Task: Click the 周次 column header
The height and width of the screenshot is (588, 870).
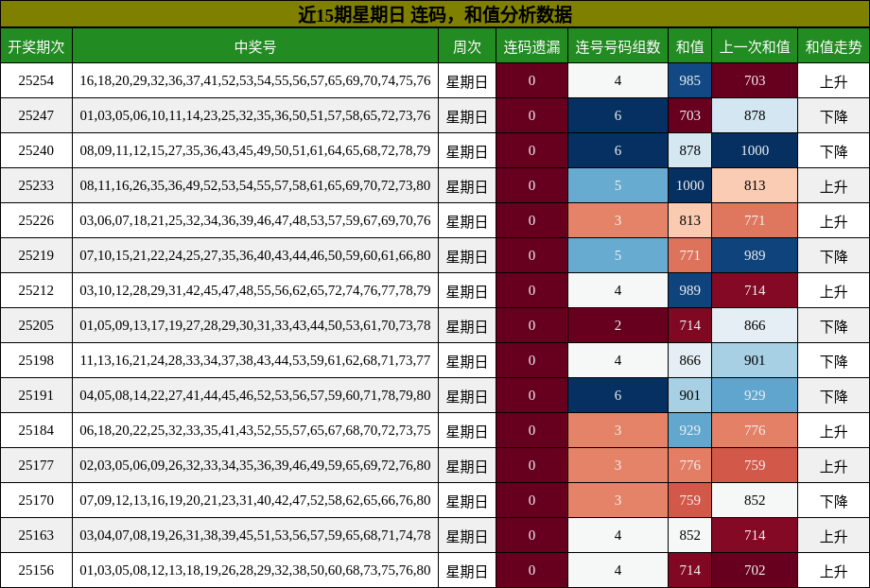Action: [x=466, y=46]
